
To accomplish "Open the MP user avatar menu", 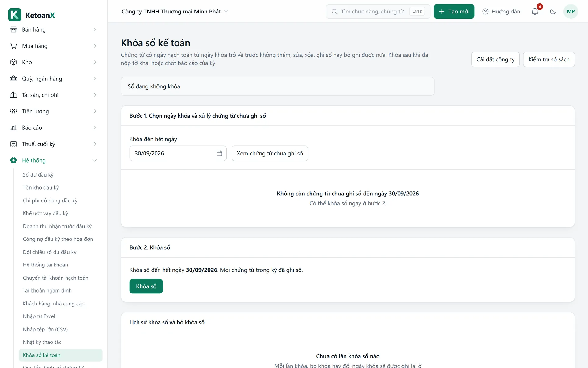I will [571, 12].
